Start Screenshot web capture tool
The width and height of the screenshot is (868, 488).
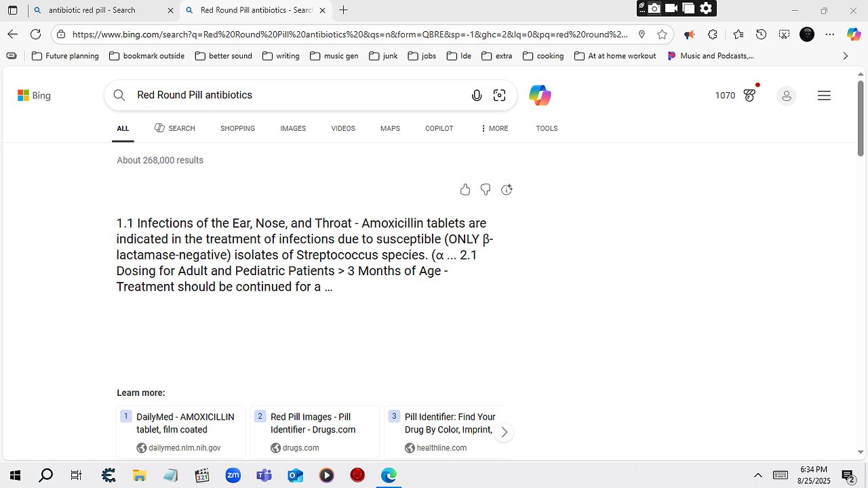pyautogui.click(x=784, y=35)
